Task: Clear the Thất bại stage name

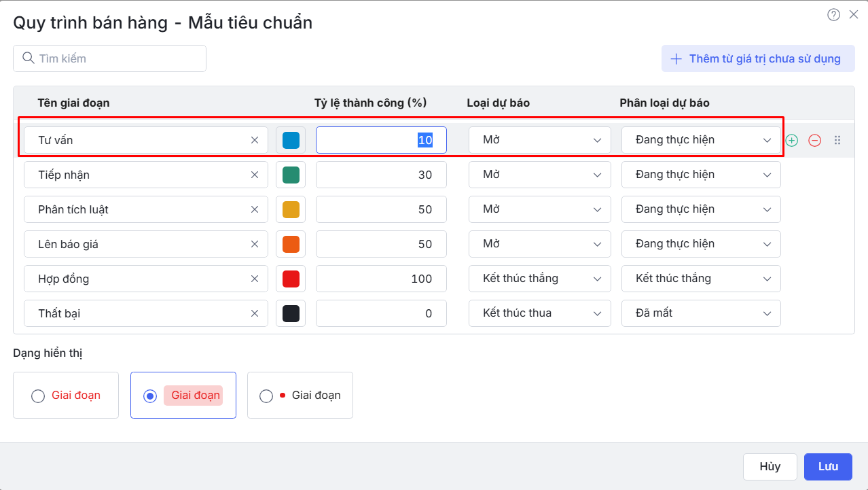Action: click(x=255, y=313)
